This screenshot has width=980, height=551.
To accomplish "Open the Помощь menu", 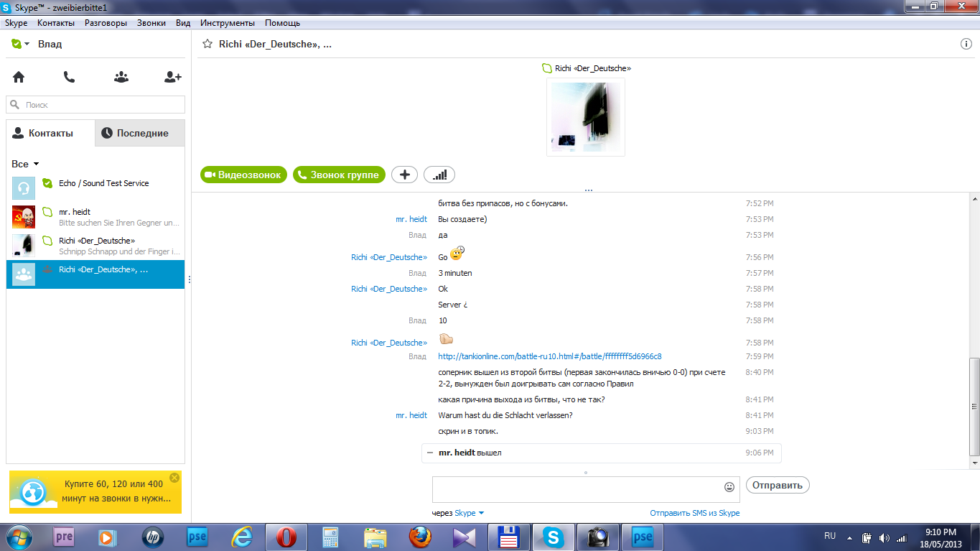I will (282, 23).
